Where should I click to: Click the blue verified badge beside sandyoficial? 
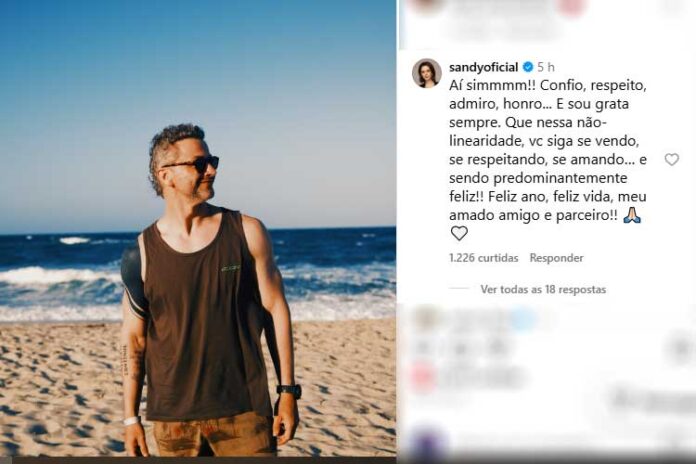[x=528, y=67]
